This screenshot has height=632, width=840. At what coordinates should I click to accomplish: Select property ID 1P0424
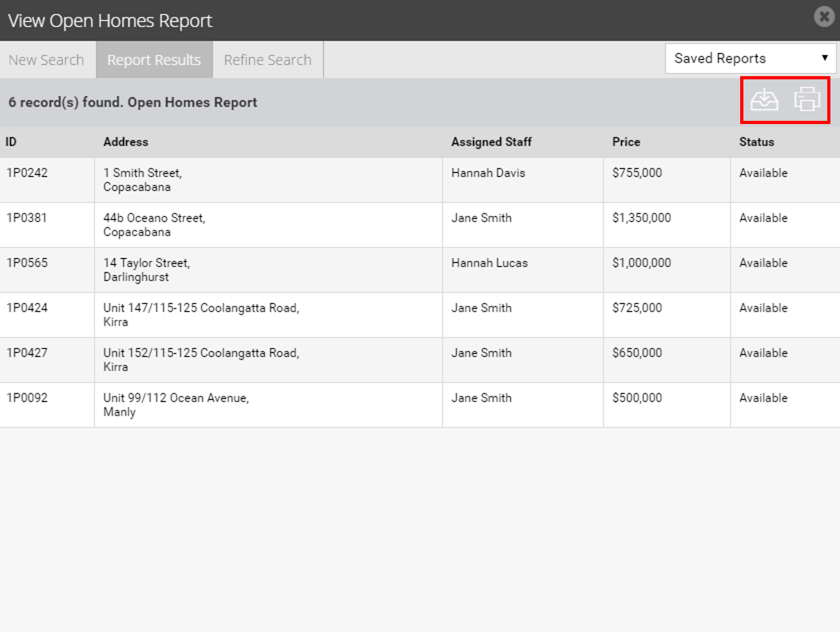(27, 308)
